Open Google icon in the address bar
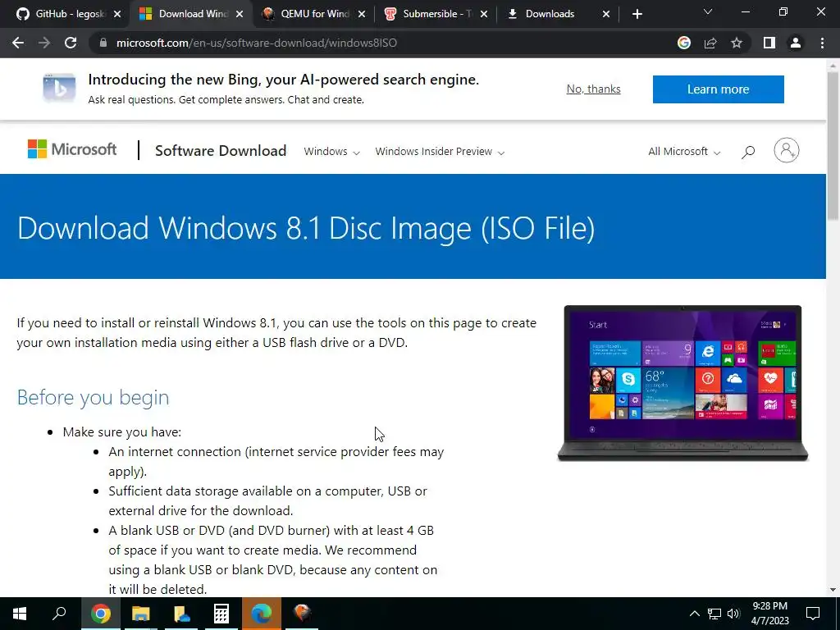The image size is (840, 630). (x=683, y=43)
